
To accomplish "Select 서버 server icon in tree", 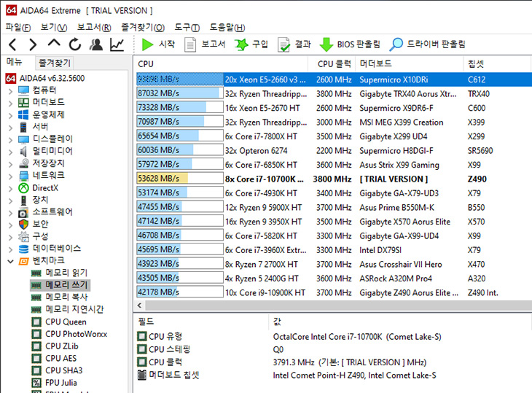I will [23, 127].
